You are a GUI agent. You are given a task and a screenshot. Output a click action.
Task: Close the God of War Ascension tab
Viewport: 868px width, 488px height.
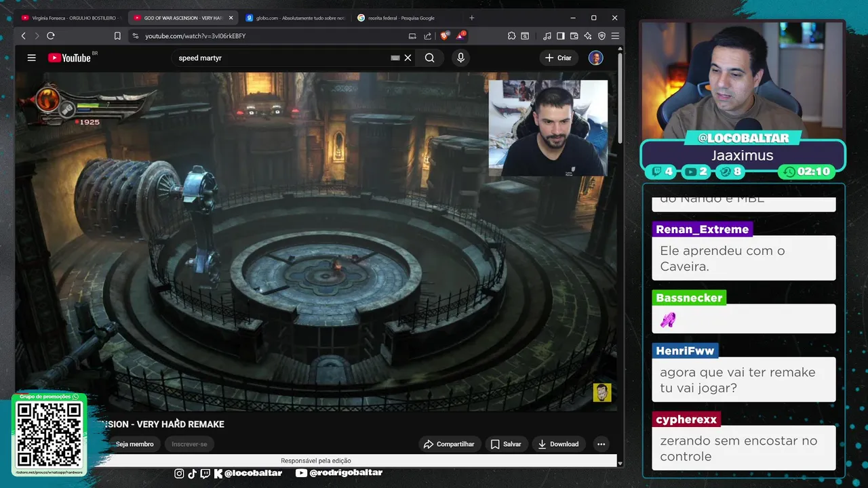click(231, 18)
